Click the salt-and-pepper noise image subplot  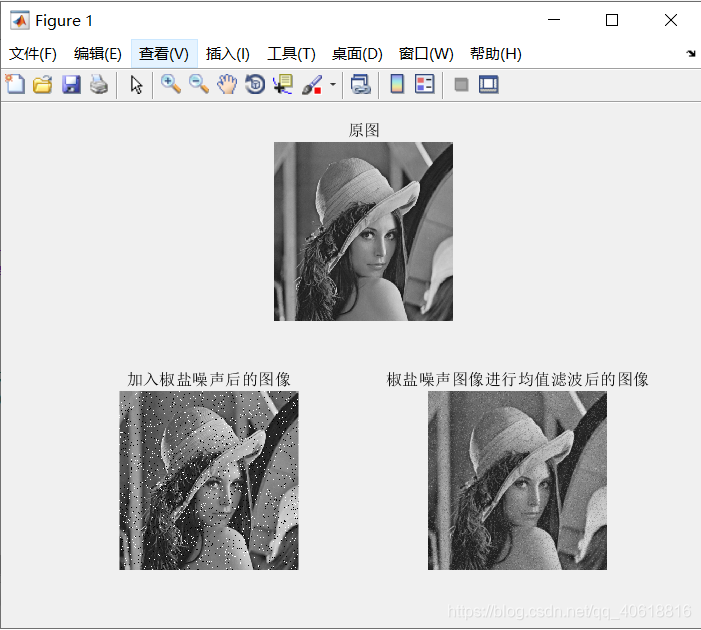point(209,480)
